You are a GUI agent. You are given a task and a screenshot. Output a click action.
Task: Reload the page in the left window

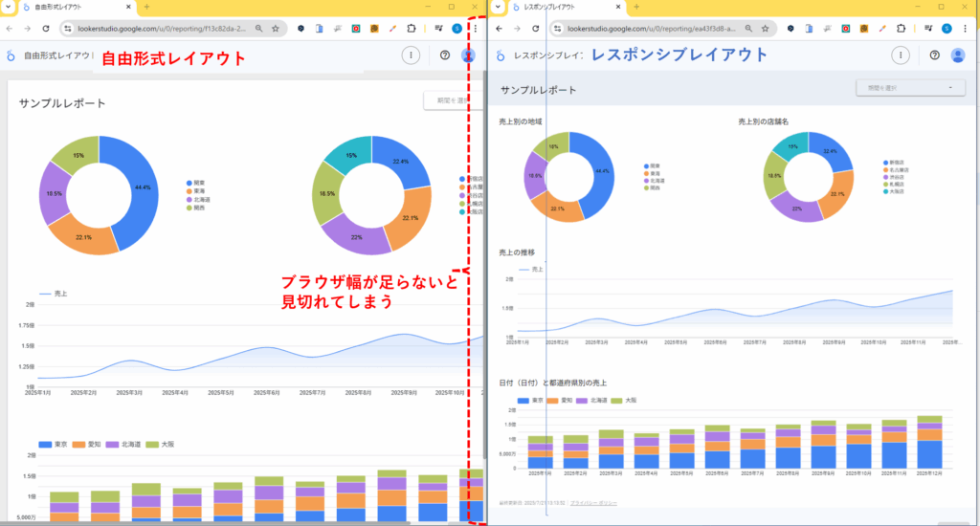pyautogui.click(x=46, y=29)
